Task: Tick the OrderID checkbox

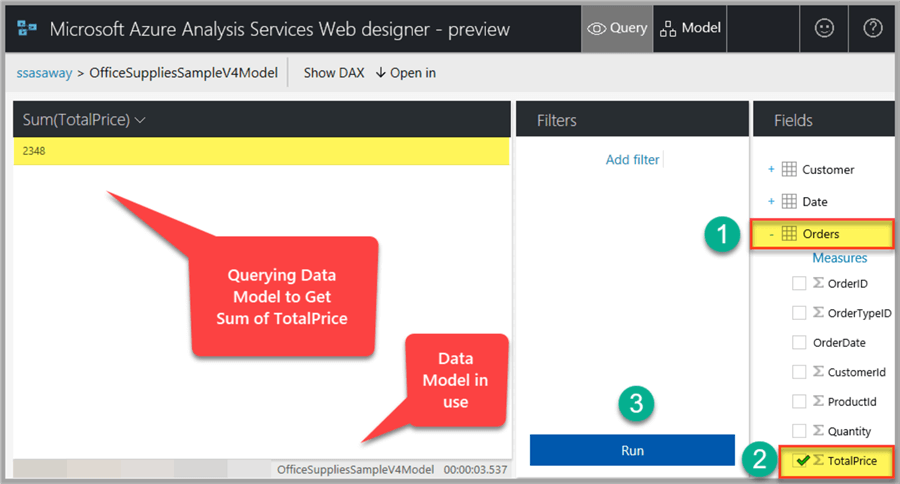Action: point(799,283)
